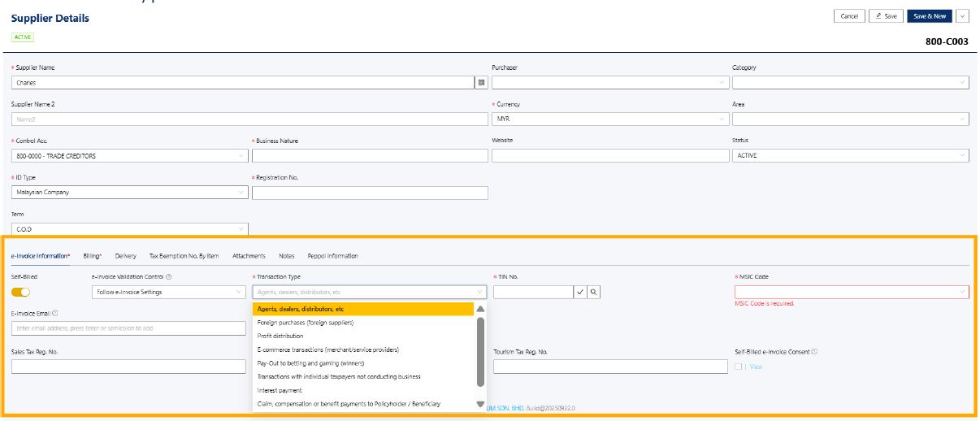Click the TIN No. search magnifier icon
Screen dimensions: 980x421
594,292
